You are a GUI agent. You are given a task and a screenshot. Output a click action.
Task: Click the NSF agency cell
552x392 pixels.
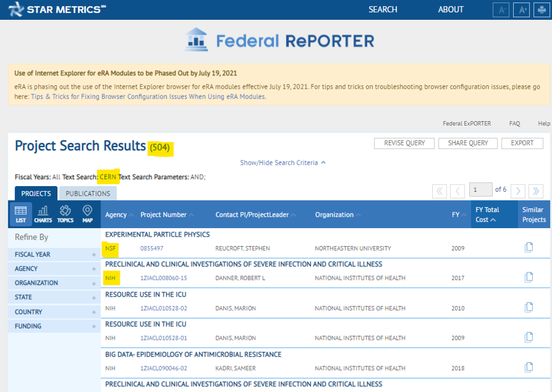110,249
